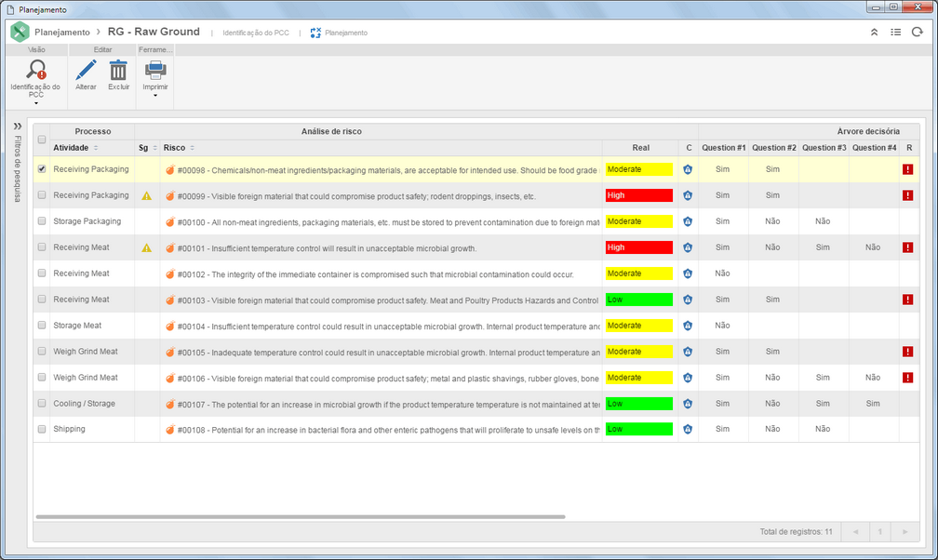Click yellow Moderate rating on #00100
Image resolution: width=938 pixels, height=560 pixels.
(x=639, y=221)
